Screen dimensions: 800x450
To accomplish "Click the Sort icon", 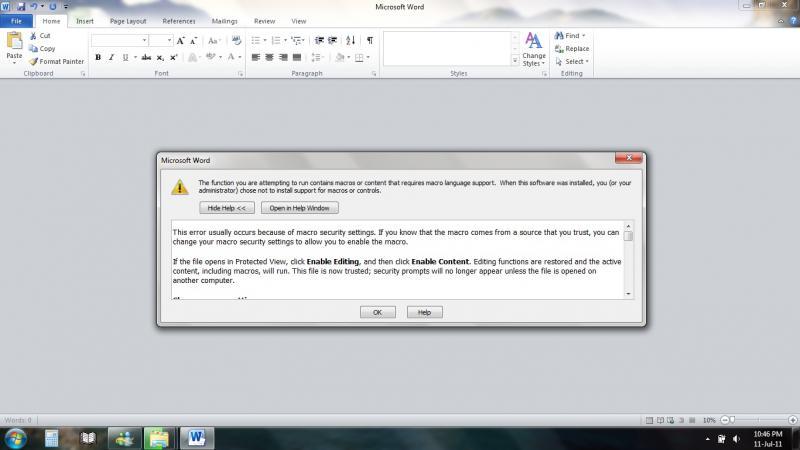I will click(x=351, y=40).
